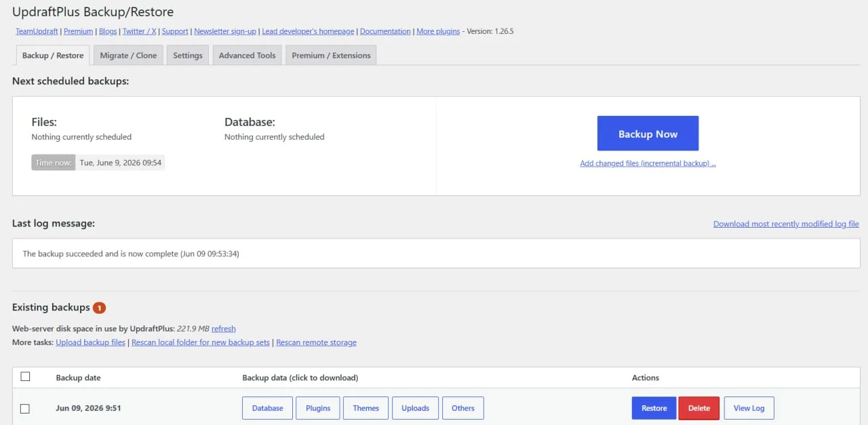Tick the select-all checkbox in table header
Screen dimensions: 868x425
(x=25, y=377)
